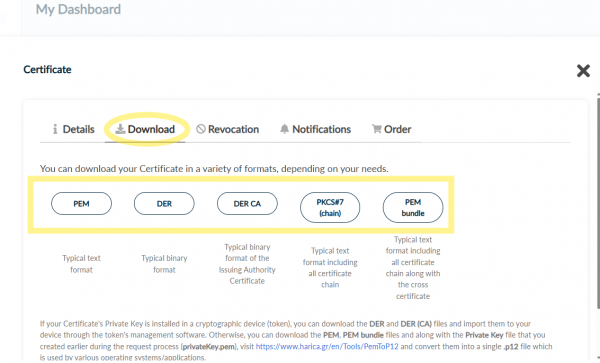Download certificate in PEM format
Image resolution: width=600 pixels, height=363 pixels.
point(82,203)
